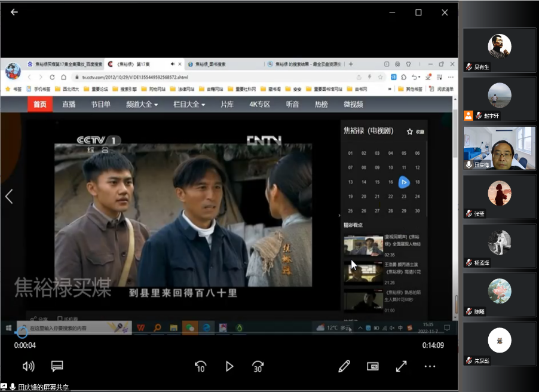The height and width of the screenshot is (392, 539).
Task: Click the browser refresh icon
Action: [x=53, y=77]
